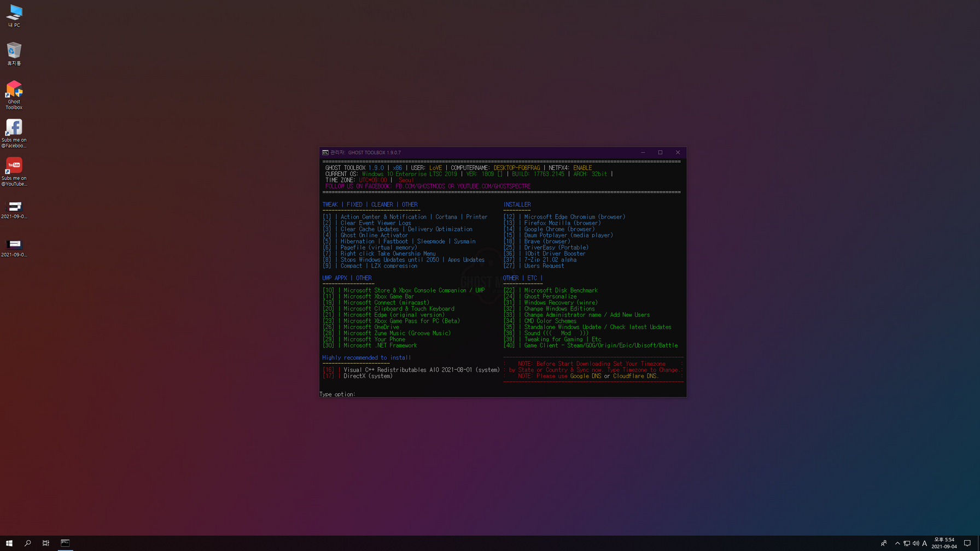The width and height of the screenshot is (980, 551).
Task: Select the Ghost Toolbox desktop shortcut
Action: click(x=14, y=95)
